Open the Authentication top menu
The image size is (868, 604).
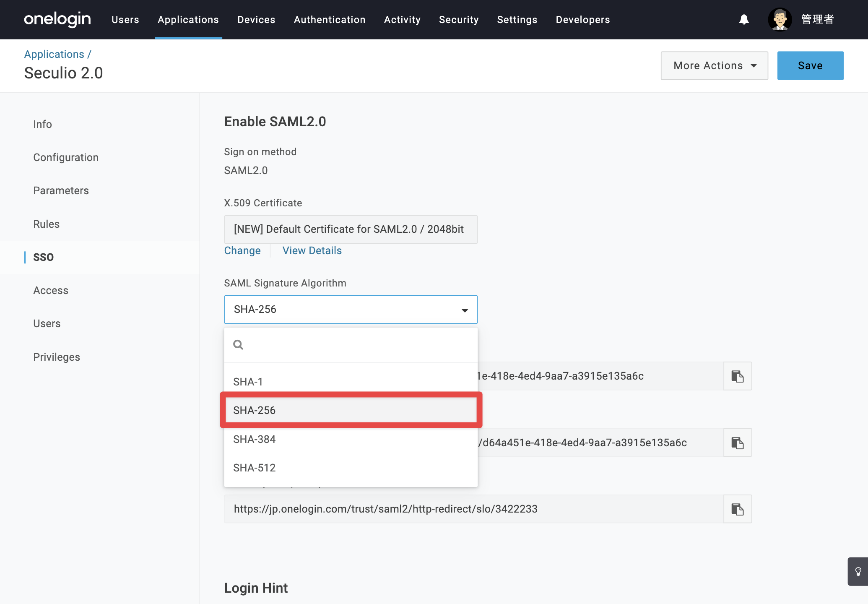(330, 20)
